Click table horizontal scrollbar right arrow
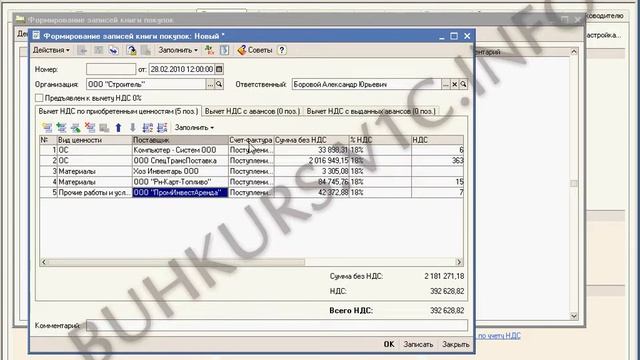Viewport: 640px width, 360px height. pos(459,262)
